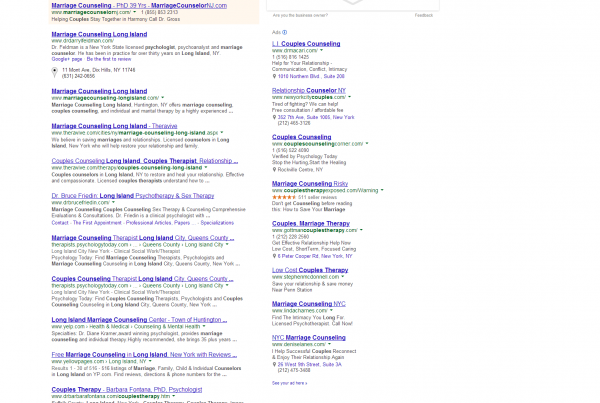The width and height of the screenshot is (600, 403).
Task: Open dropdown arrow beside marriagecounseling-longisland.com URL
Action: pos(163,98)
